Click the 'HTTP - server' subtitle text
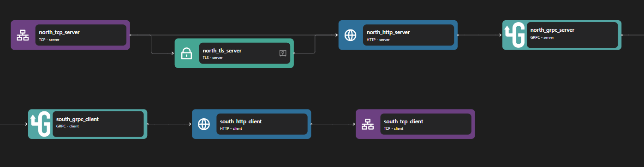This screenshot has height=167, width=644. click(x=378, y=40)
